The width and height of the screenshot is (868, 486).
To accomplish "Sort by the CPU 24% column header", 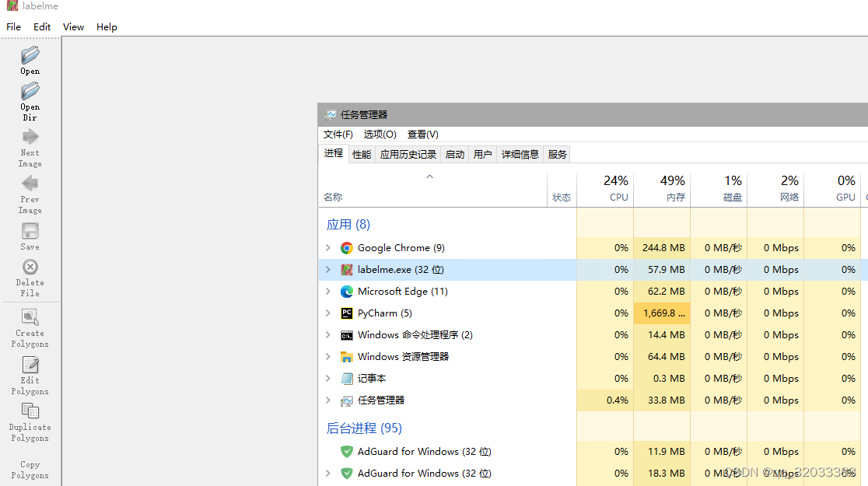I will point(605,190).
